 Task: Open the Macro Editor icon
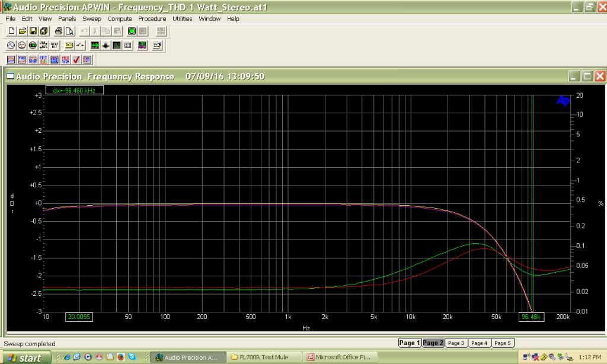[156, 45]
